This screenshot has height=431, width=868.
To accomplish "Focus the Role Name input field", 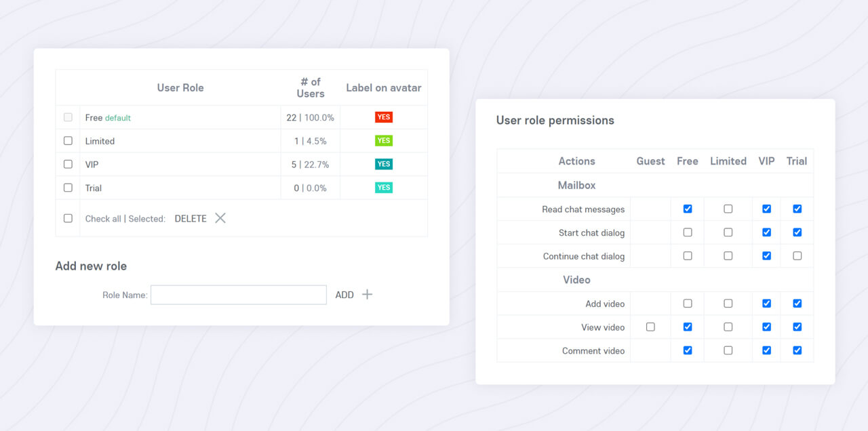I will (x=238, y=295).
